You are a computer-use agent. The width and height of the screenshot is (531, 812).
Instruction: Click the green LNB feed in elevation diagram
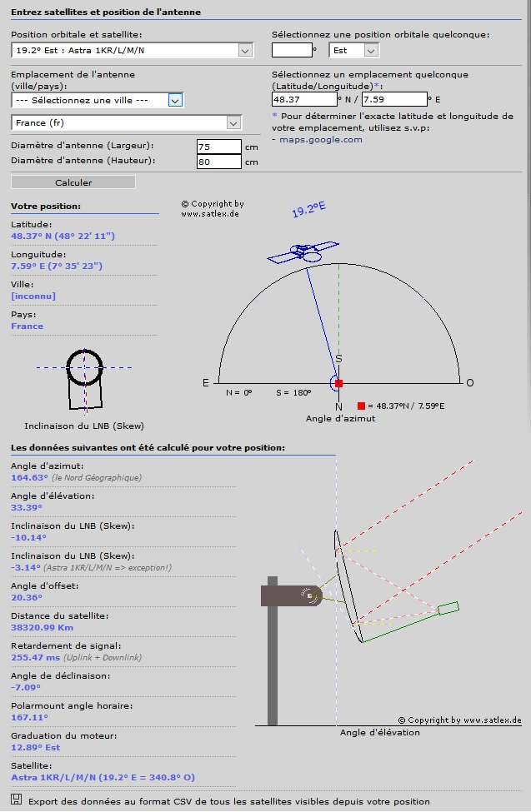tap(448, 607)
